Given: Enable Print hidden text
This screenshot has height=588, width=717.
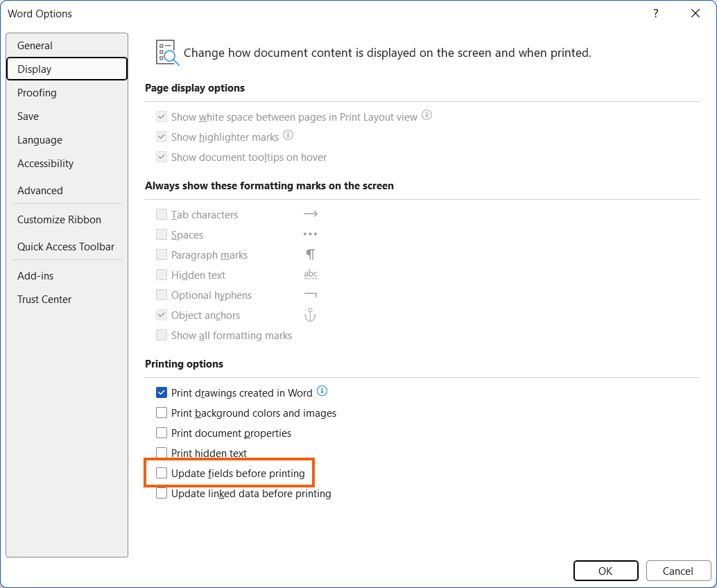Looking at the screenshot, I should [x=162, y=453].
